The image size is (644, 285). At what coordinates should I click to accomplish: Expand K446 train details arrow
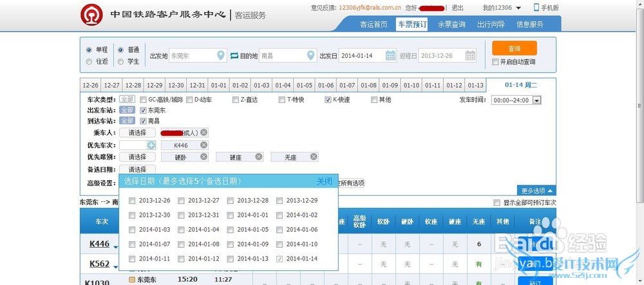(x=116, y=247)
